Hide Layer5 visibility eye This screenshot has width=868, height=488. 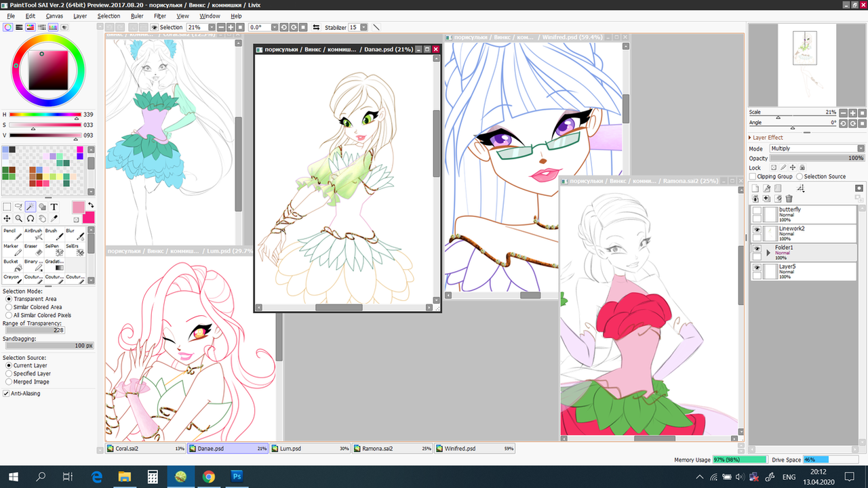tap(757, 268)
